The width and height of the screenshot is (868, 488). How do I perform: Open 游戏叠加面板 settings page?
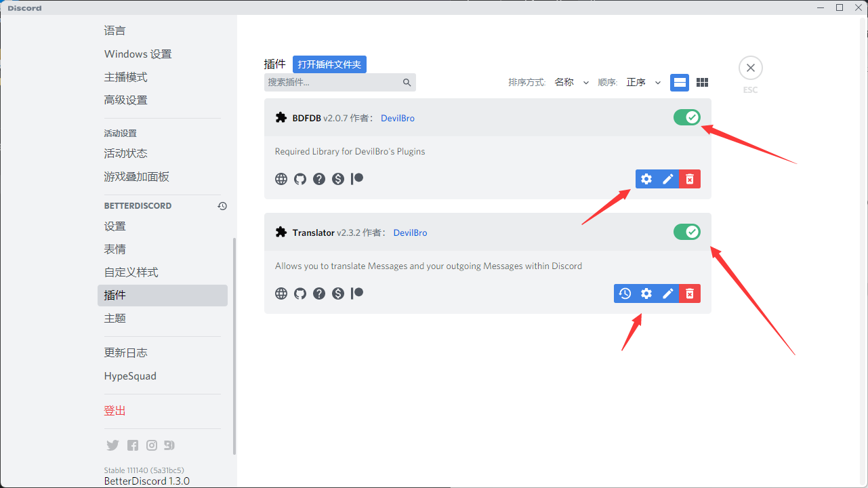[x=163, y=176]
